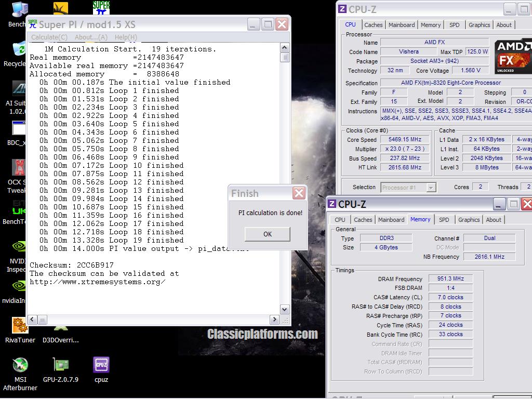Click the AMD FX processor logo

(513, 57)
